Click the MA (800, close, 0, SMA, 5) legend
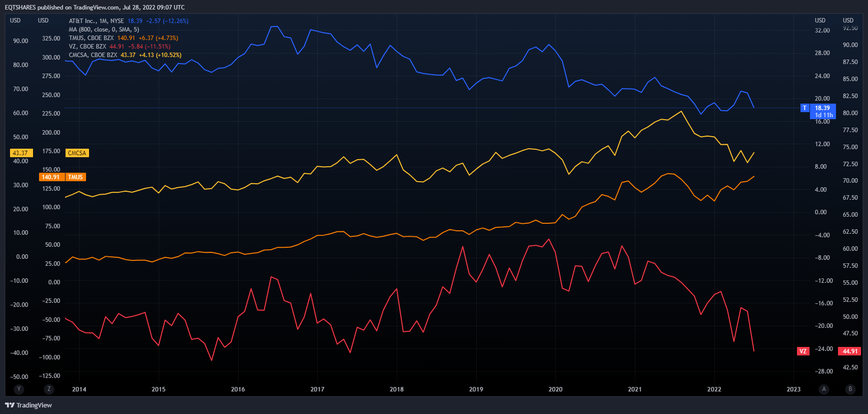 (x=104, y=30)
